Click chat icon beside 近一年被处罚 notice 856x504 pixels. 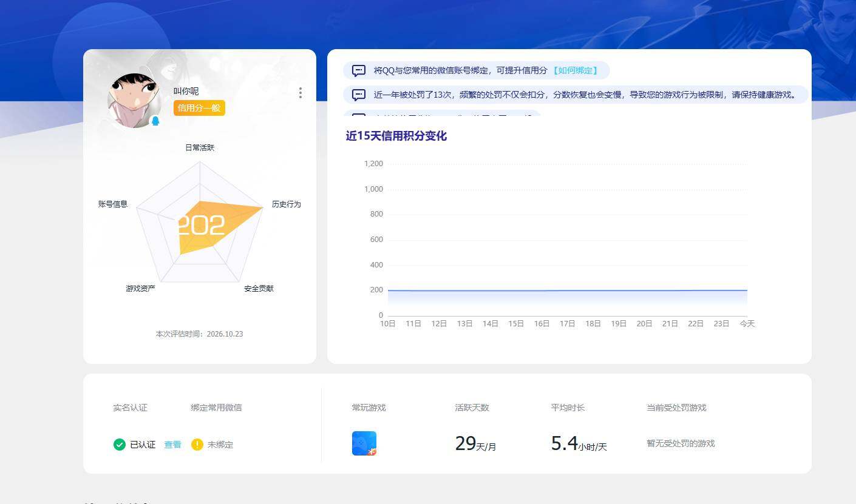pos(359,95)
